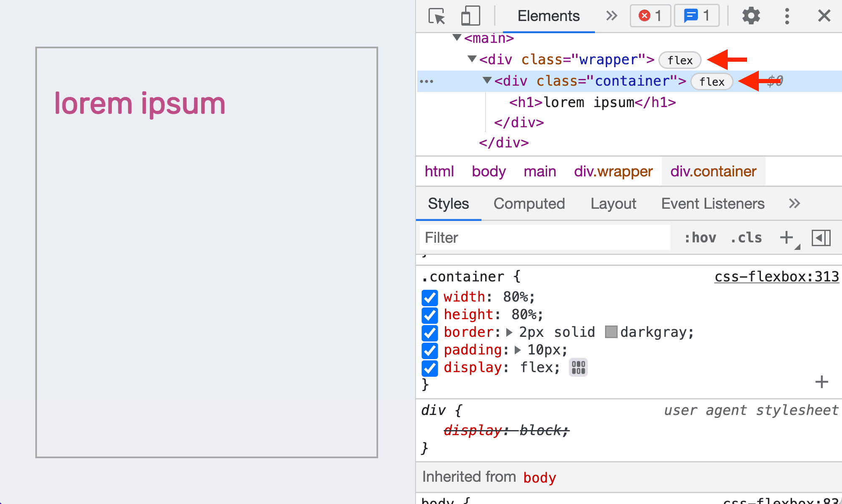The image size is (842, 504).
Task: Click the flexbox overlay icon on container
Action: click(711, 81)
